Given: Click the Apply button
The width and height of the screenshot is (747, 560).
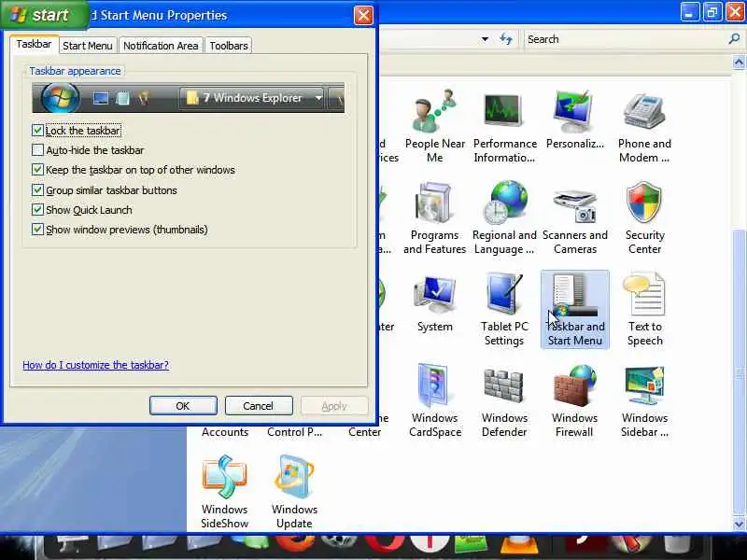Looking at the screenshot, I should pos(334,406).
